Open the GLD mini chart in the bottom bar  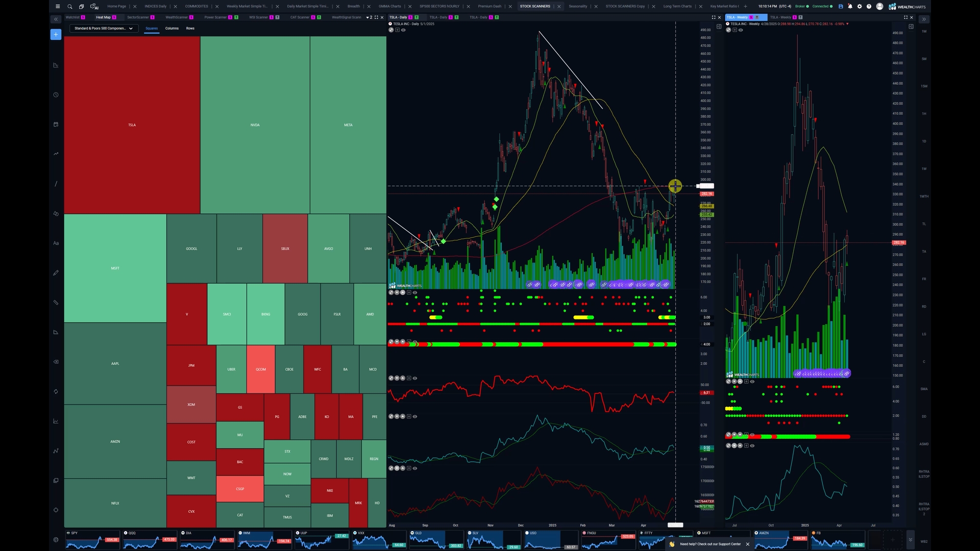[x=436, y=539]
